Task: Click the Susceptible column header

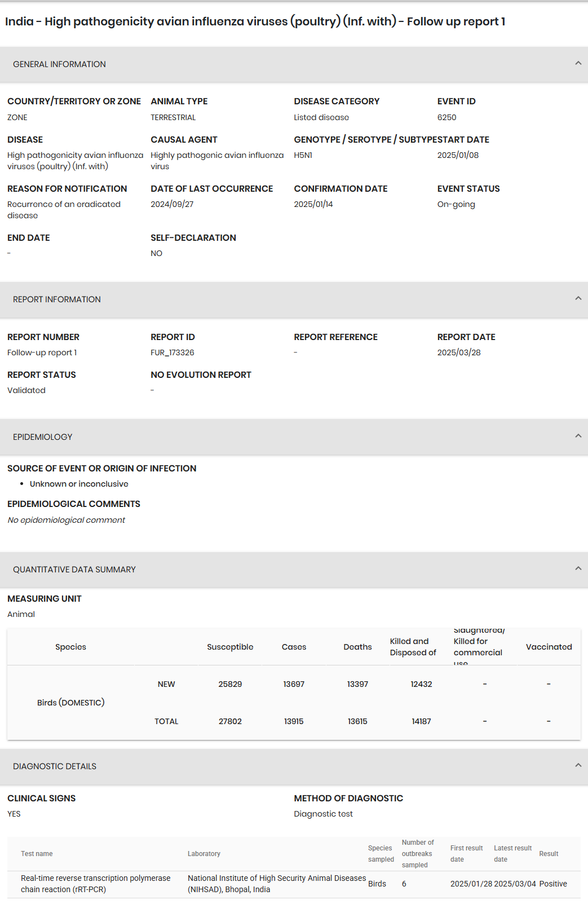Action: pyautogui.click(x=230, y=647)
